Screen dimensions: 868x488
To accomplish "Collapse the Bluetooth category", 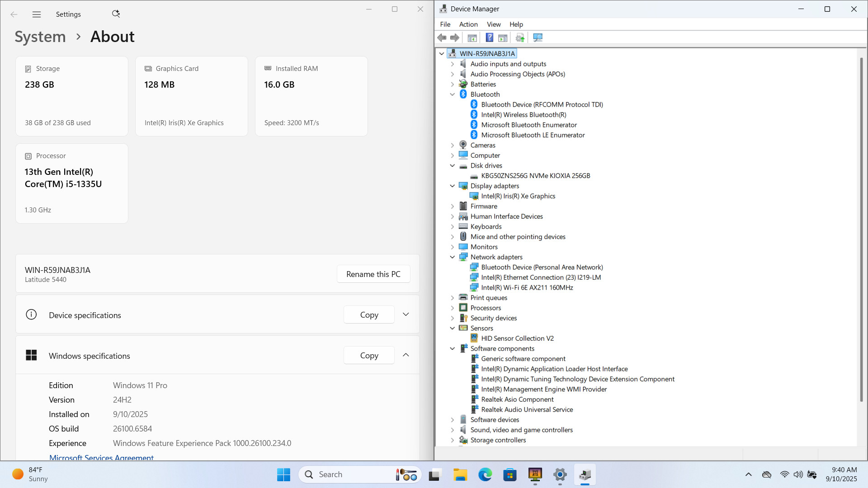I will [x=453, y=94].
